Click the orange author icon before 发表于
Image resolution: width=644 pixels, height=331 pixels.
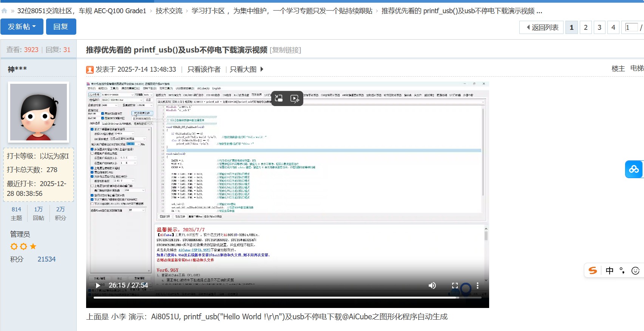[90, 69]
